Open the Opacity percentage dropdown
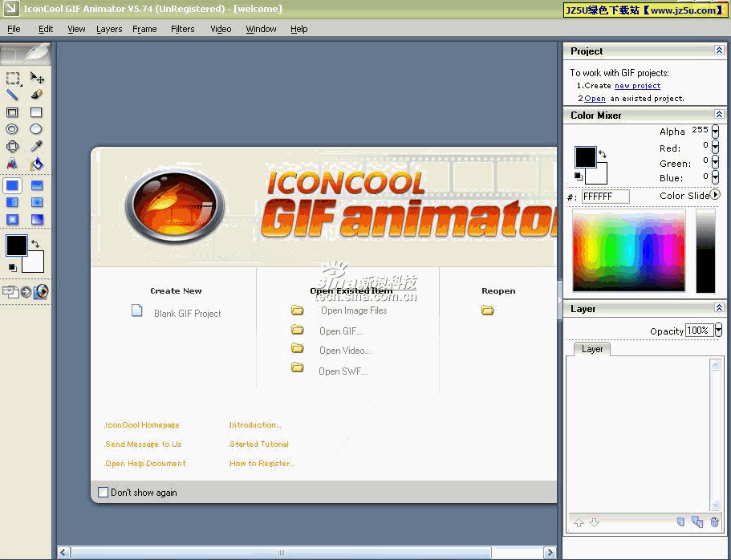 click(718, 330)
